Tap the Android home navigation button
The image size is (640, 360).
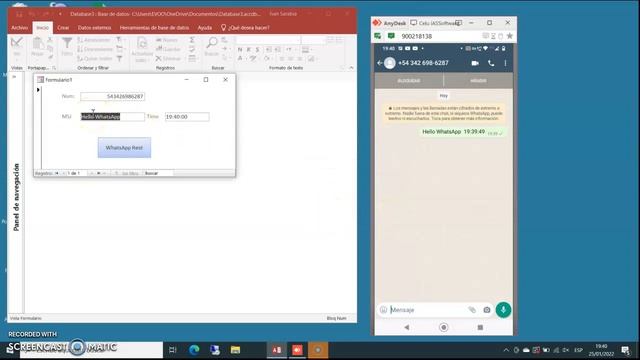[444, 327]
